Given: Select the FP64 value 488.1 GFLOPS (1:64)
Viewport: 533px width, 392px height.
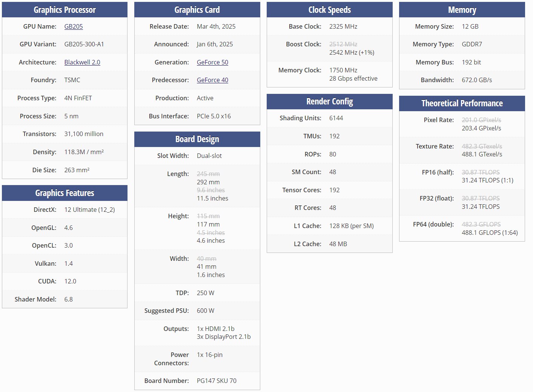Looking at the screenshot, I should point(490,233).
